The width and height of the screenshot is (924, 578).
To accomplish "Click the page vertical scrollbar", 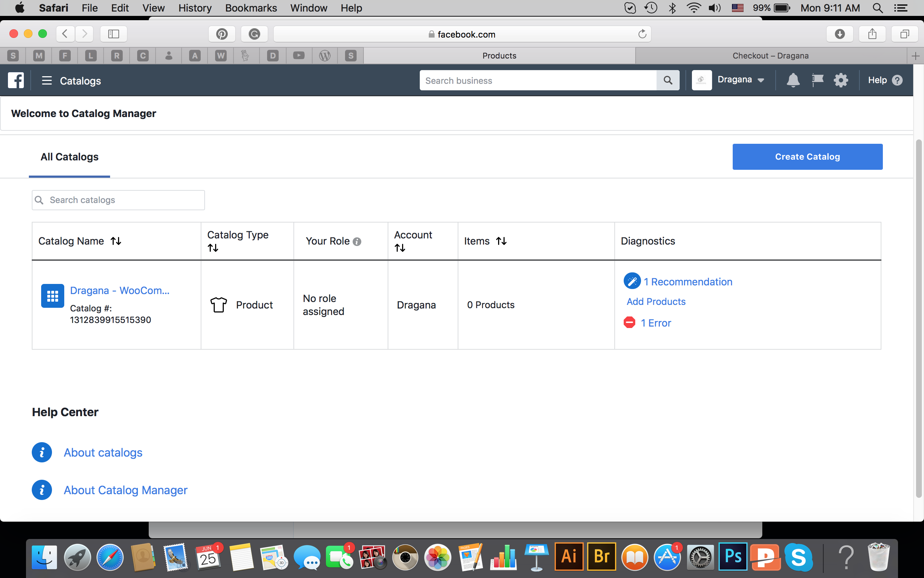I will (918, 318).
